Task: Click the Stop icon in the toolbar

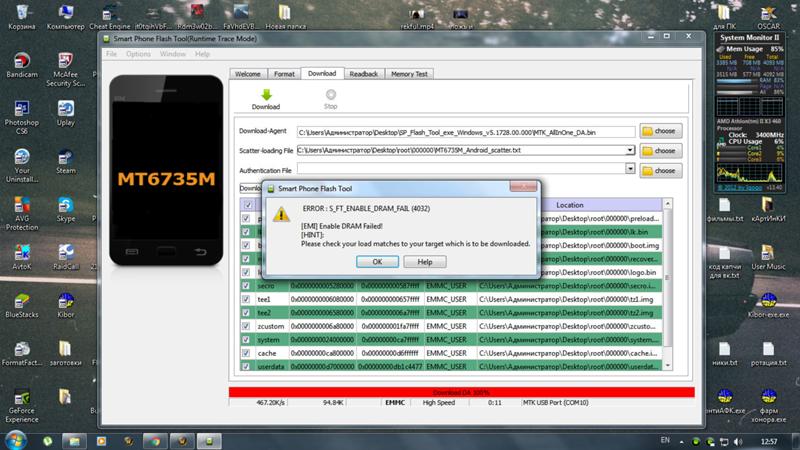Action: 331,94
